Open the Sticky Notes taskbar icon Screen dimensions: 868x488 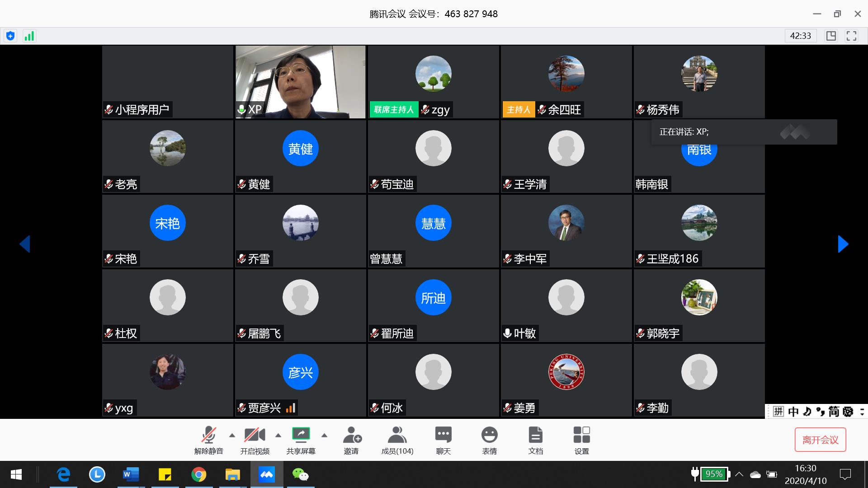[x=165, y=474]
